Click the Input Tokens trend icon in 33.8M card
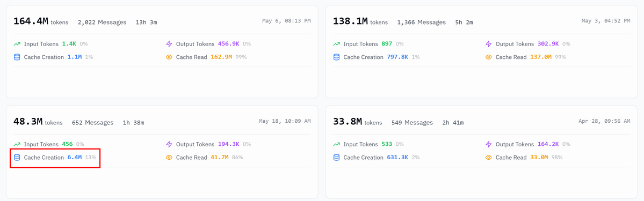 click(336, 144)
